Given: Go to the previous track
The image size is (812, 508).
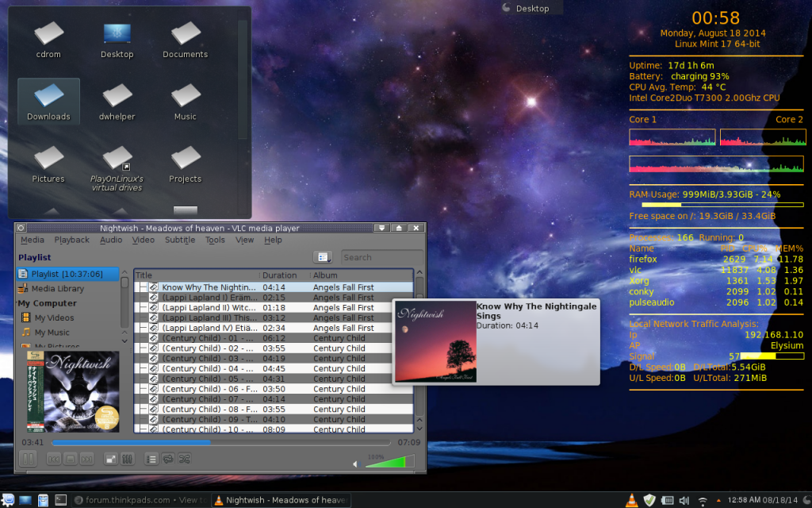Looking at the screenshot, I should pyautogui.click(x=54, y=459).
